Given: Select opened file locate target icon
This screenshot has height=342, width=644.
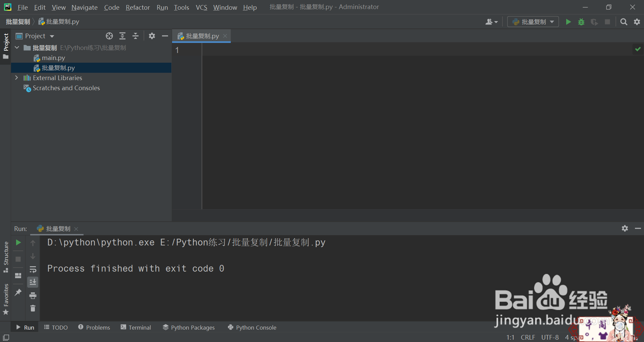Looking at the screenshot, I should point(109,36).
